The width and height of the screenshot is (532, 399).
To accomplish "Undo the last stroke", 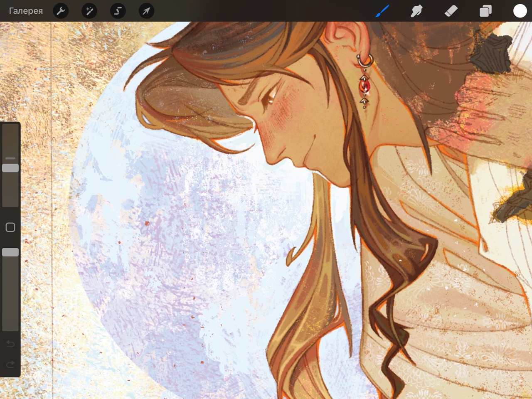I will click(x=10, y=344).
